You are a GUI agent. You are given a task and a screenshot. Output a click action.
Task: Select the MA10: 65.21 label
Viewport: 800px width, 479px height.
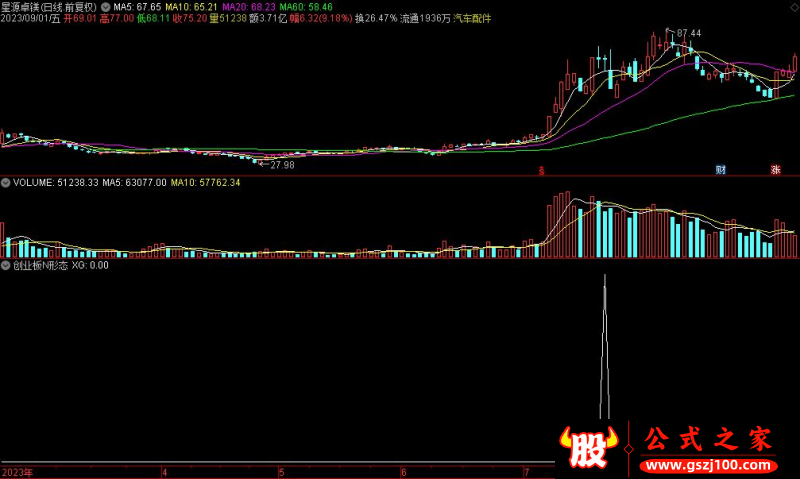pyautogui.click(x=191, y=7)
